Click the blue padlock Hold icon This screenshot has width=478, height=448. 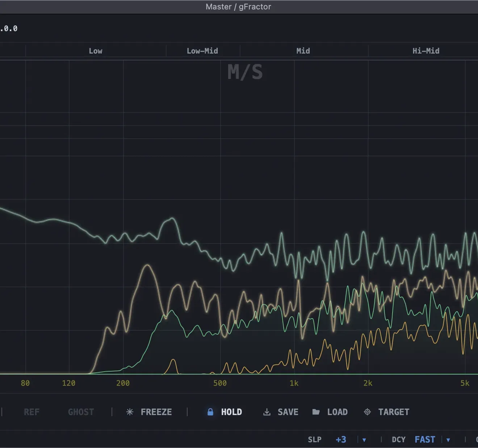210,412
